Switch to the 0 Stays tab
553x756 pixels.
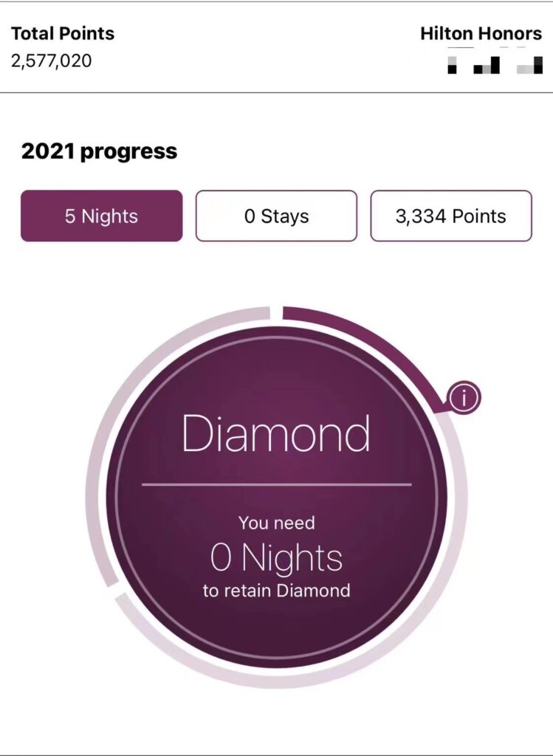[276, 216]
